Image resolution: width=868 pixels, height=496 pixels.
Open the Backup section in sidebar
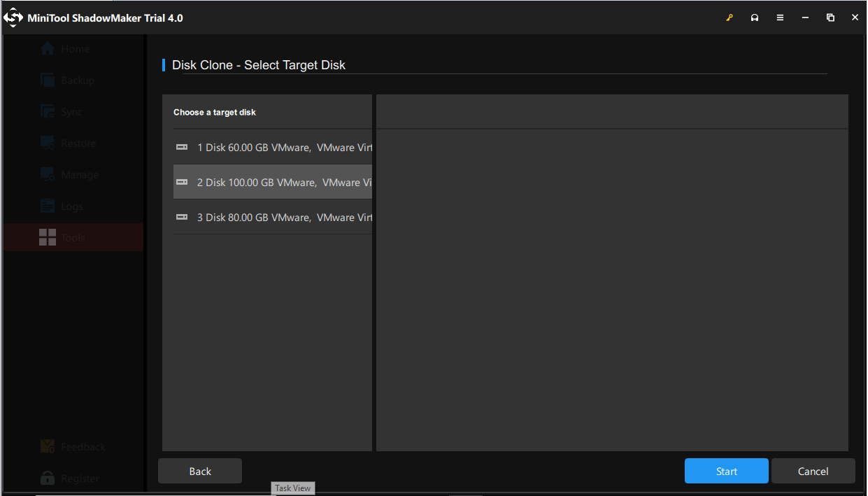(x=67, y=80)
